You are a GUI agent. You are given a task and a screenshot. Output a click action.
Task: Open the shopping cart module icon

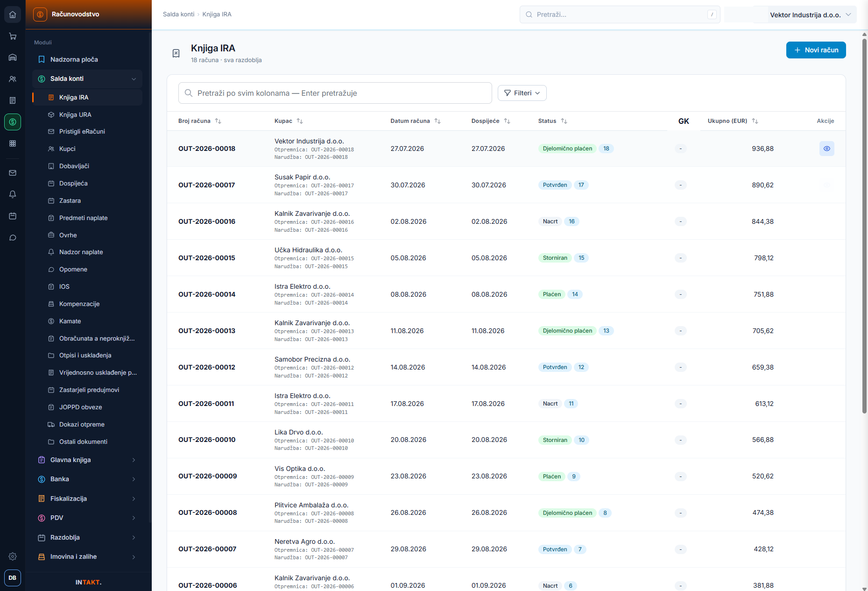(13, 36)
